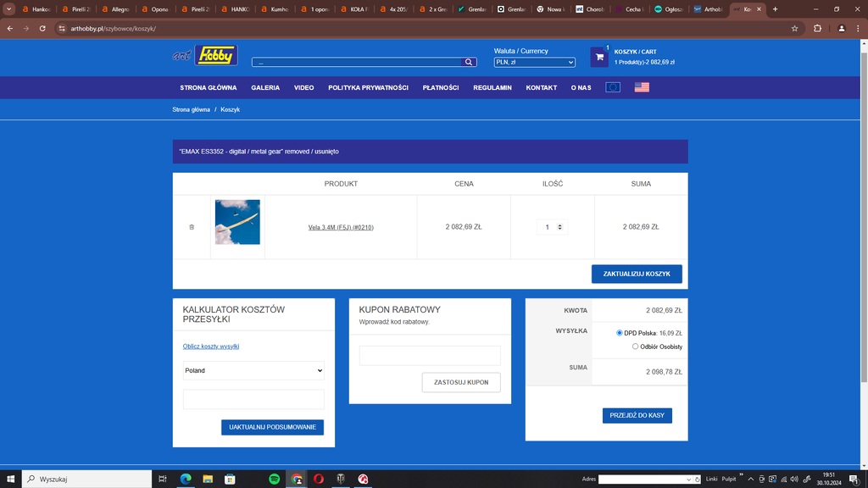
Task: Open the GALERIA menu item
Action: pos(265,87)
